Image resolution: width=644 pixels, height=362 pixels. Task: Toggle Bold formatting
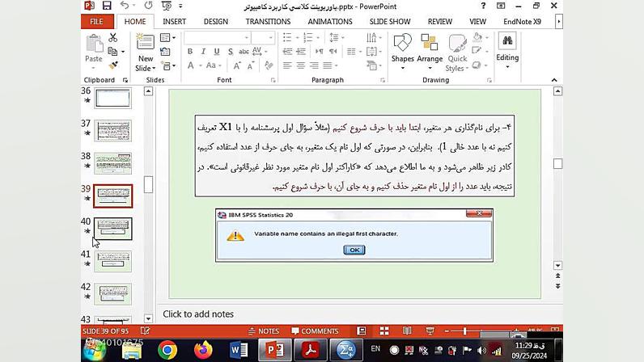coord(190,52)
